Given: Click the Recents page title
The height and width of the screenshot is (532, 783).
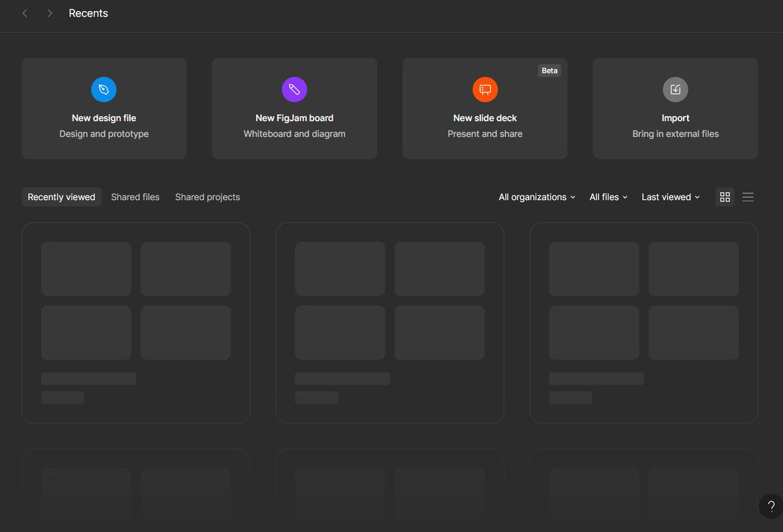Looking at the screenshot, I should click(88, 13).
